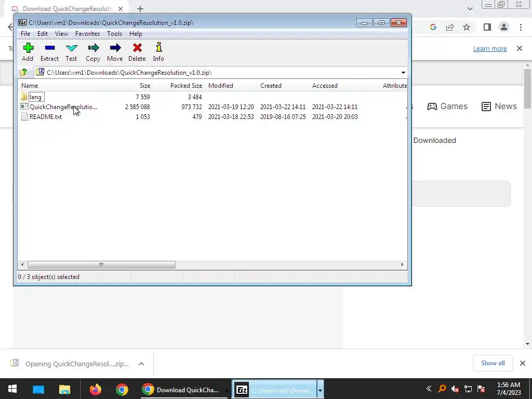This screenshot has height=399, width=532.
Task: Expand download item options chevron
Action: point(141,364)
